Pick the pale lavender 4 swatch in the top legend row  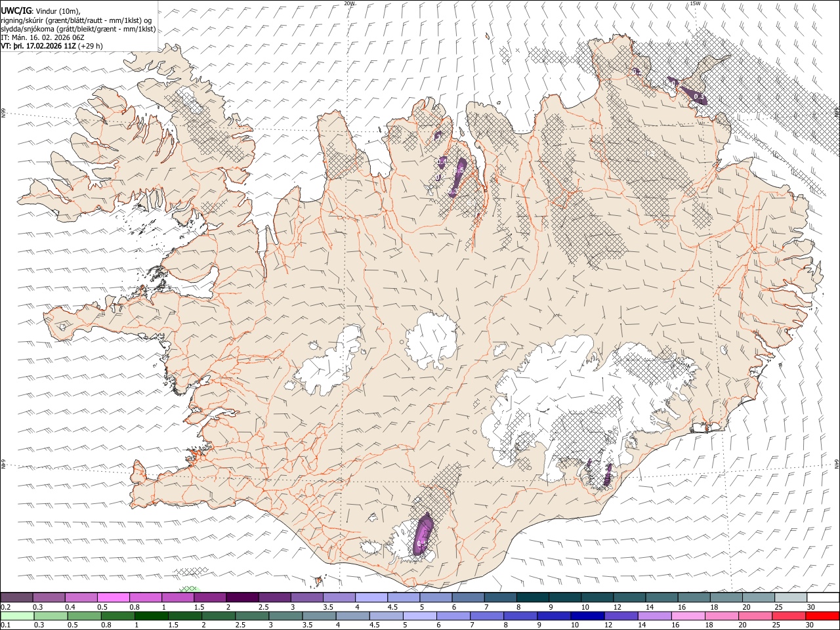[370, 597]
